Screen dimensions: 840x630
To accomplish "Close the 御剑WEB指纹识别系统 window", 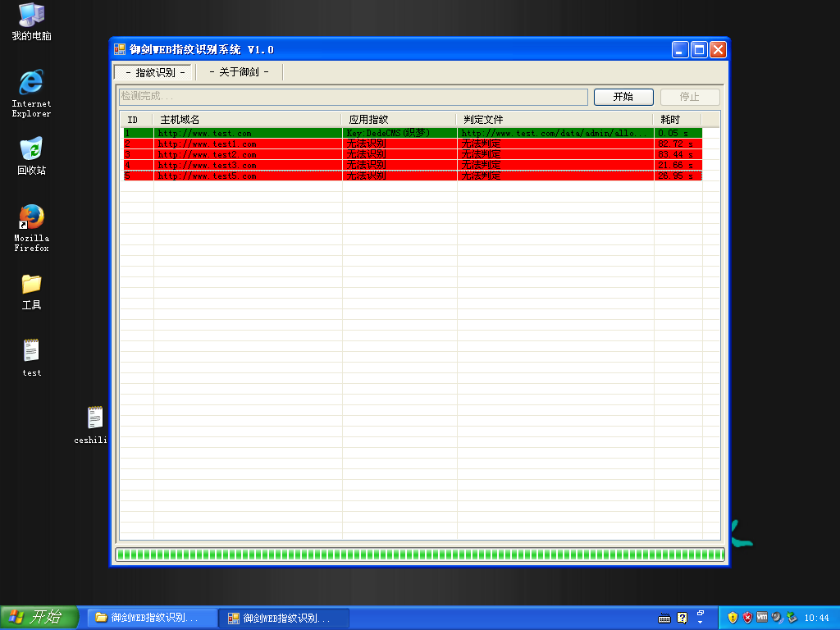I will (x=718, y=50).
